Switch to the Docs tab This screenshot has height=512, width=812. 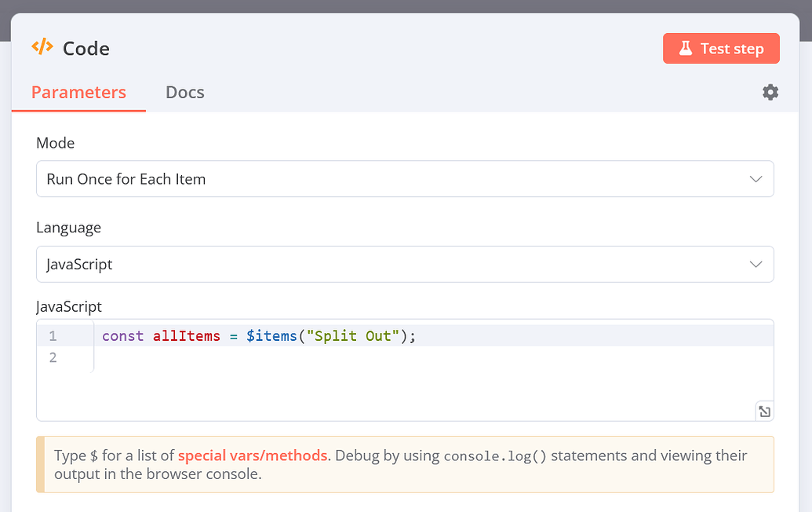tap(184, 92)
